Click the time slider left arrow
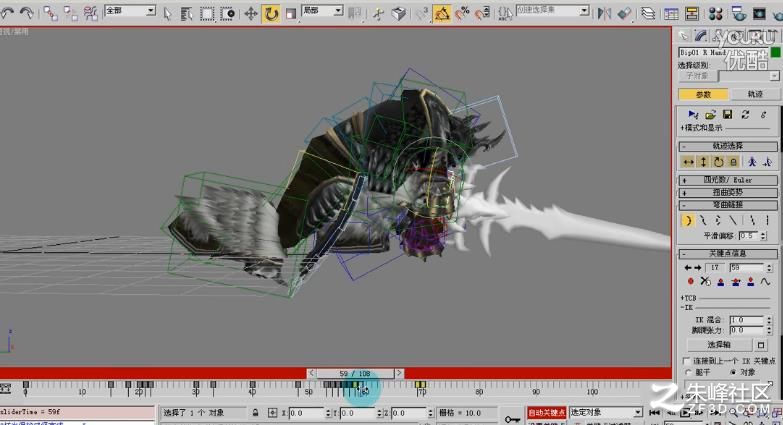Image resolution: width=783 pixels, height=425 pixels. click(311, 373)
